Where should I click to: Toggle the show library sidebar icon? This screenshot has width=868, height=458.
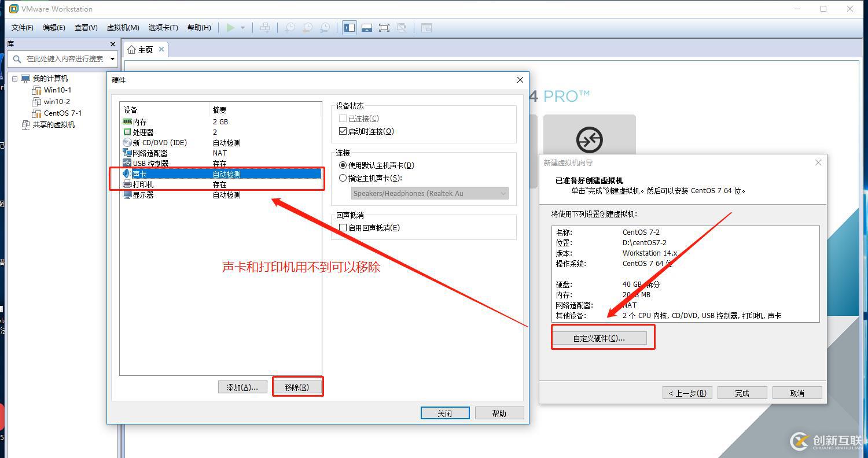click(350, 28)
